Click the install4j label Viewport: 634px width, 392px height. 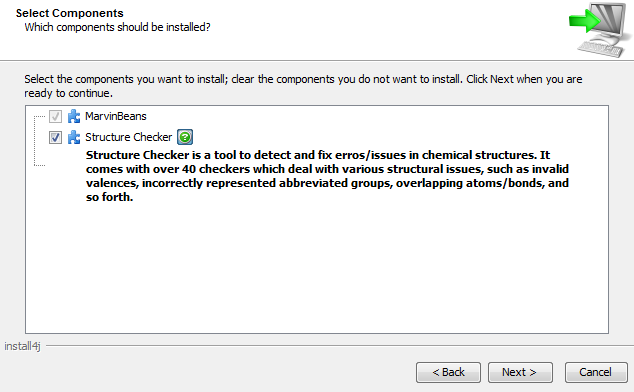22,346
